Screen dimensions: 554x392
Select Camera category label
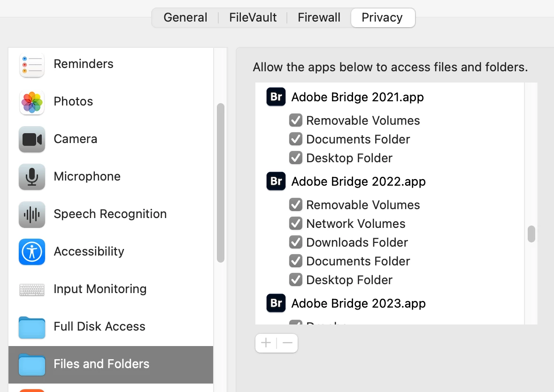coord(75,139)
